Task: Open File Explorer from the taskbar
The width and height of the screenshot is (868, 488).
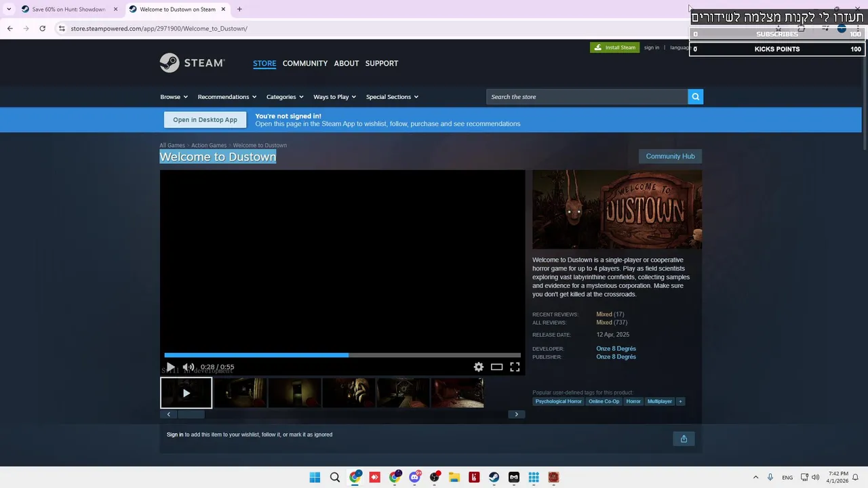Action: point(454,477)
